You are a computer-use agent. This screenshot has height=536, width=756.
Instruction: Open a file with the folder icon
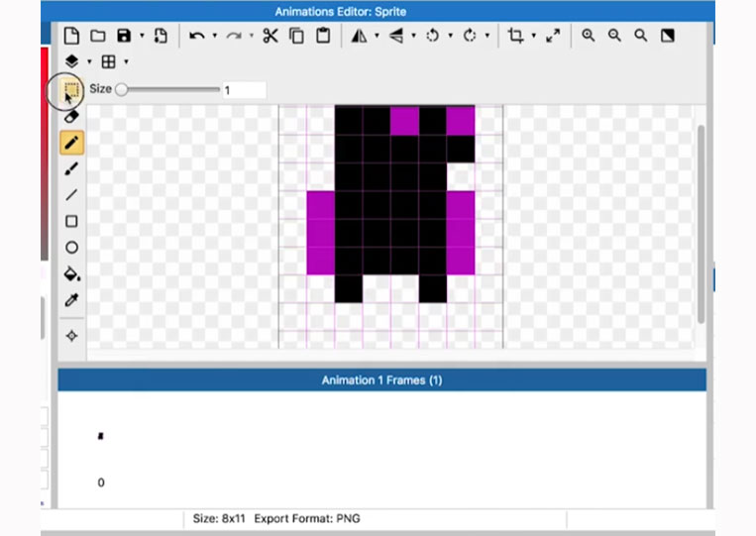(98, 36)
